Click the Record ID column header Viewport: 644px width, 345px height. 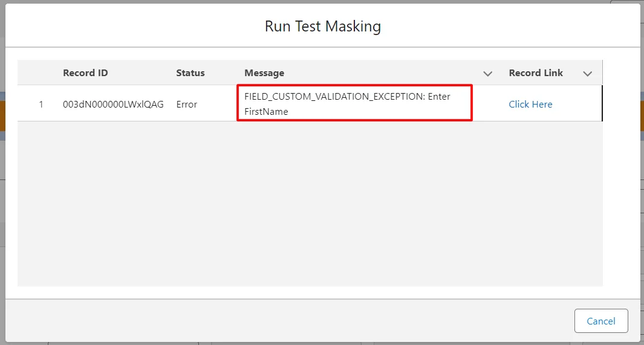coord(85,73)
